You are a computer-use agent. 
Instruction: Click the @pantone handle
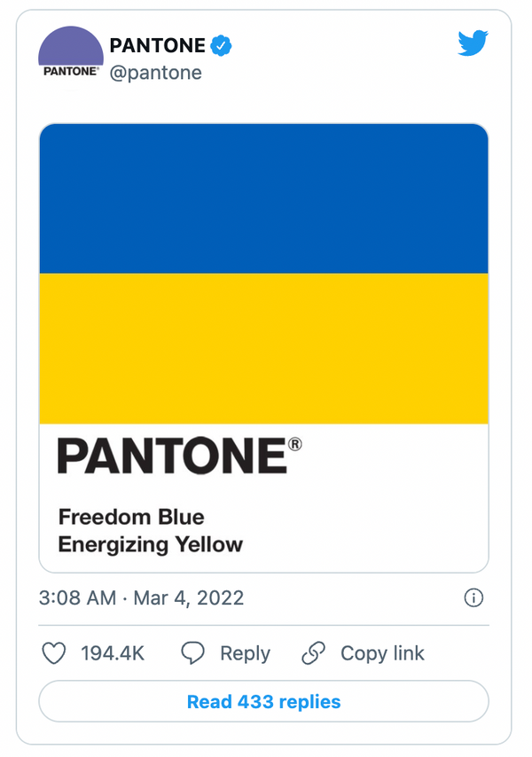click(155, 73)
